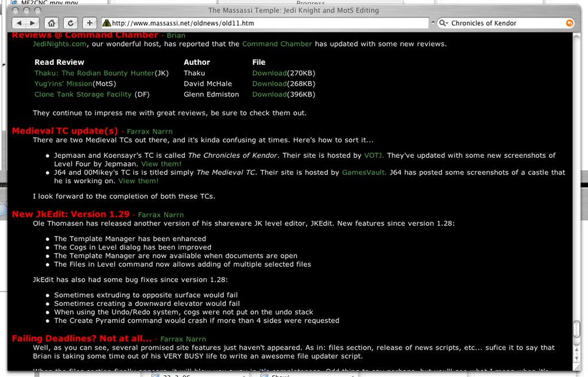This screenshot has width=588, height=377.
Task: Download the 270KB Thaku file
Action: 269,73
